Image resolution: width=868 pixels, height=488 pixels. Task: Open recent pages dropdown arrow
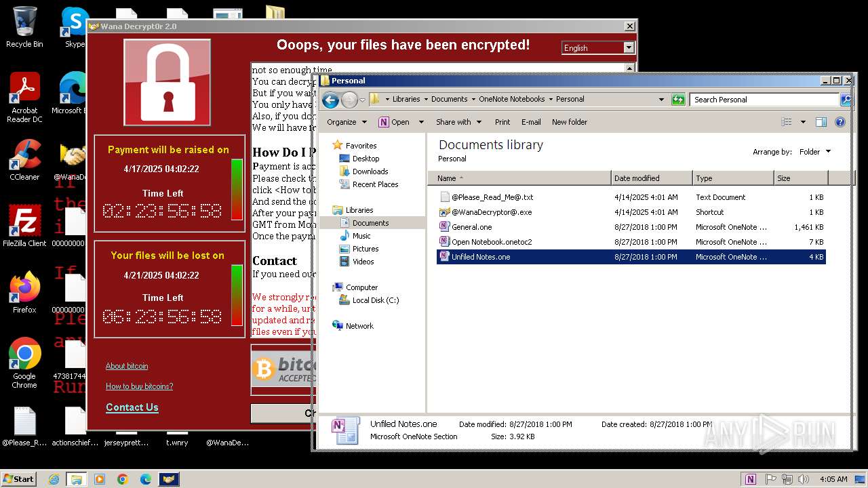pyautogui.click(x=362, y=100)
